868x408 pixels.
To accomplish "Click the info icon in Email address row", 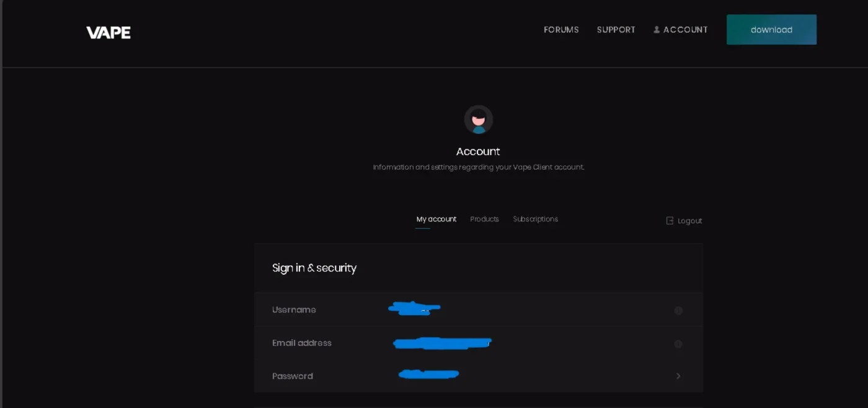I will coord(678,344).
